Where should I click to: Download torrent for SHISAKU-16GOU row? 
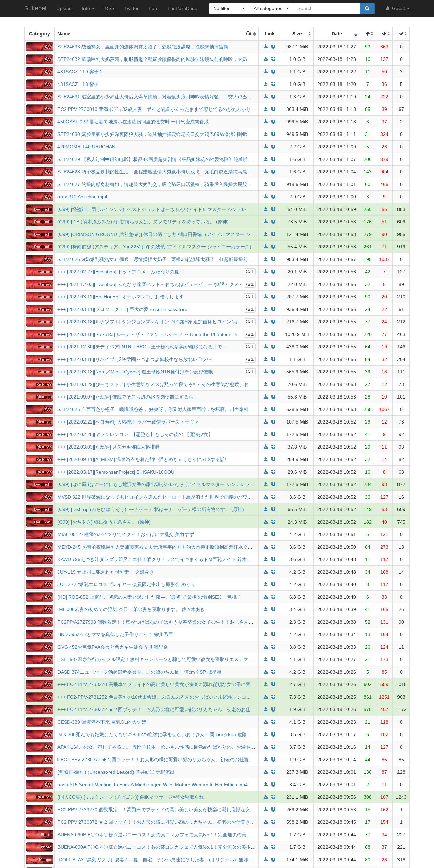(x=266, y=472)
